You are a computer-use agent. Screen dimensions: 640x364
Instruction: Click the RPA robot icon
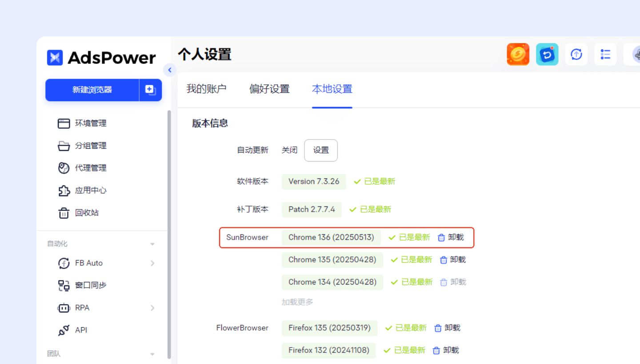point(64,308)
